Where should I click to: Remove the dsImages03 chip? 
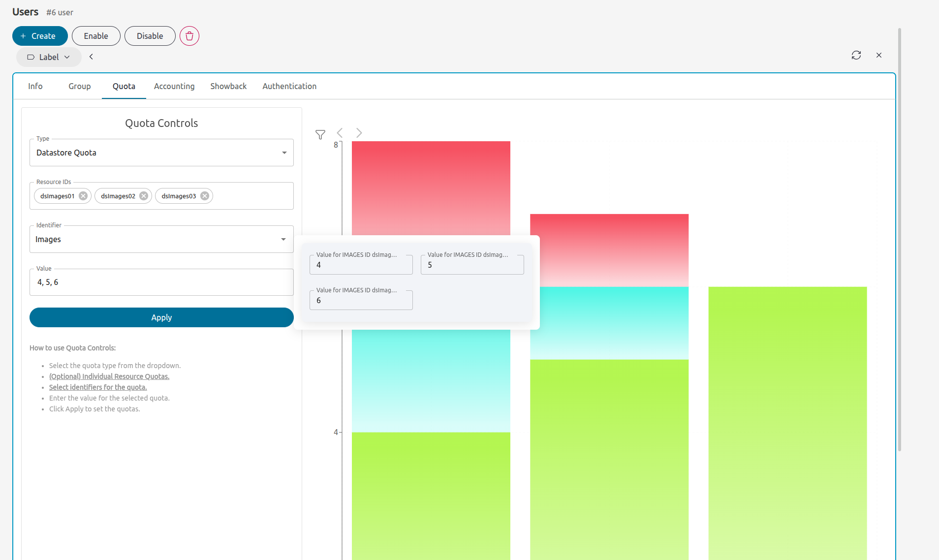[205, 196]
